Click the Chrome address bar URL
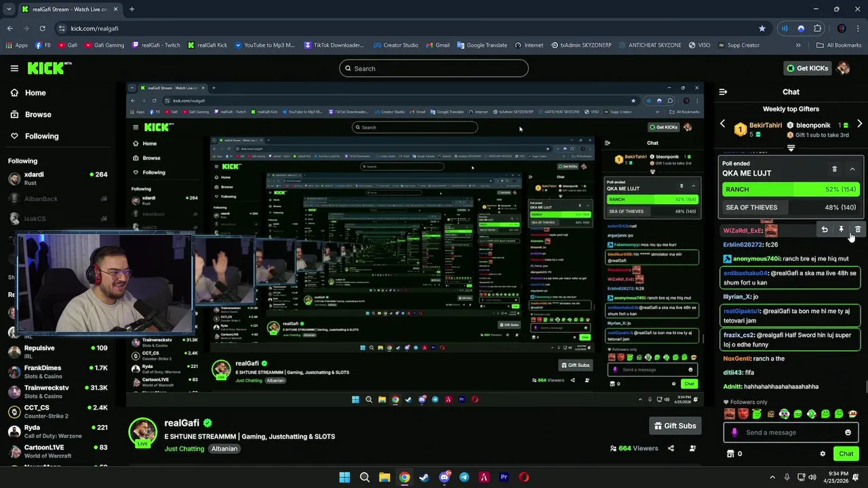The height and width of the screenshot is (488, 868). [94, 28]
